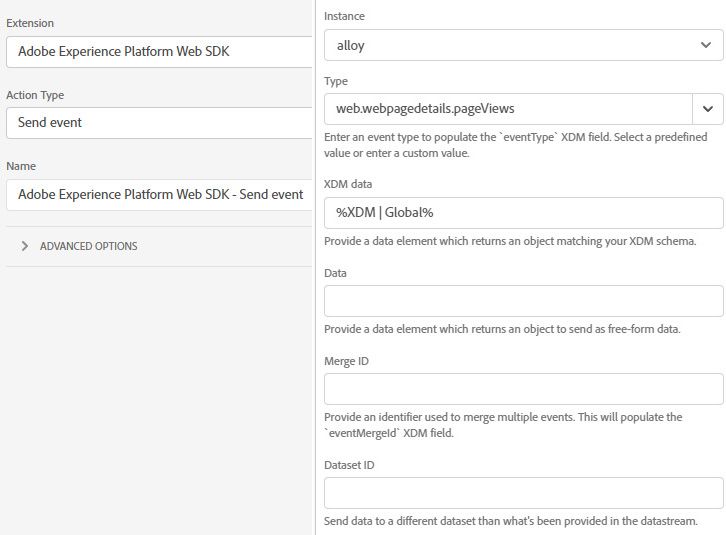Open the Instance dropdown showing alloy
The width and height of the screenshot is (726, 535).
point(524,45)
